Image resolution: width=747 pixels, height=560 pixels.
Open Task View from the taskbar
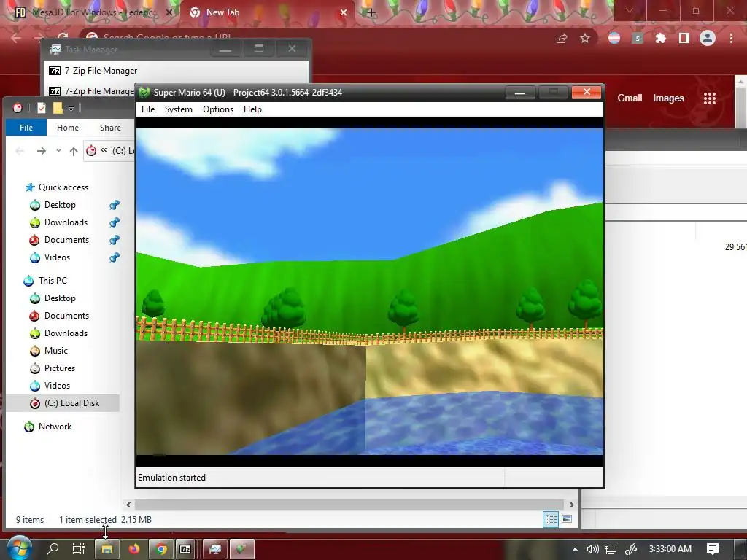79,549
